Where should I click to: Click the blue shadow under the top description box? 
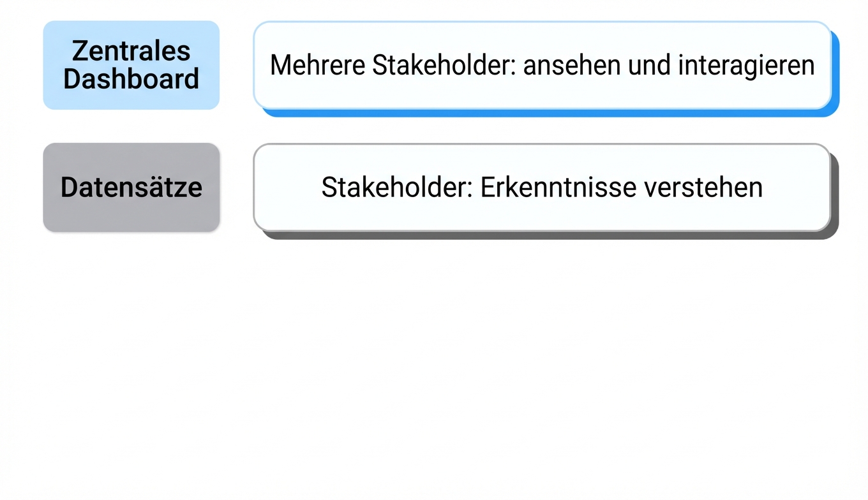point(549,113)
